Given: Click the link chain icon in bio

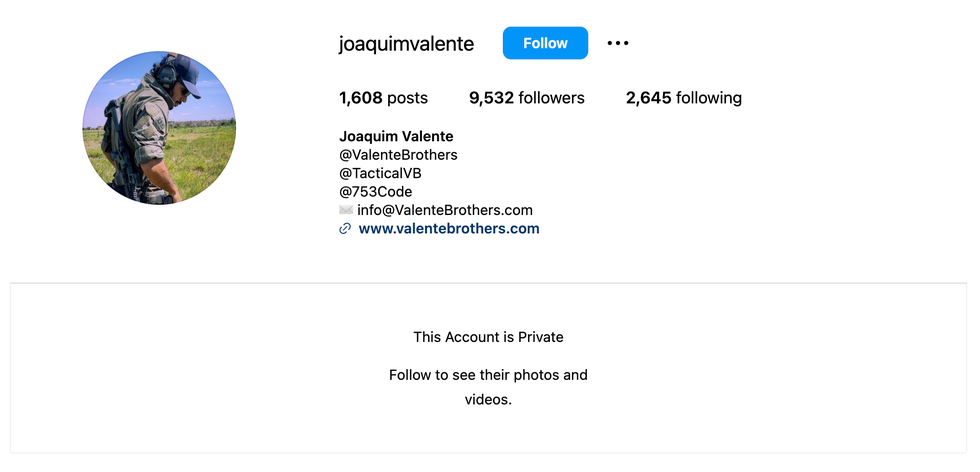Looking at the screenshot, I should point(344,229).
